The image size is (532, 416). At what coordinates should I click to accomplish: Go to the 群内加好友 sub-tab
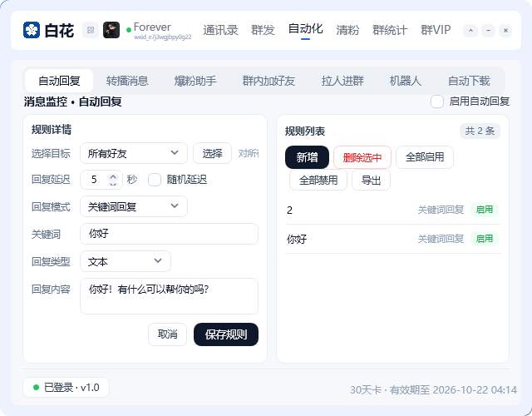pos(268,81)
